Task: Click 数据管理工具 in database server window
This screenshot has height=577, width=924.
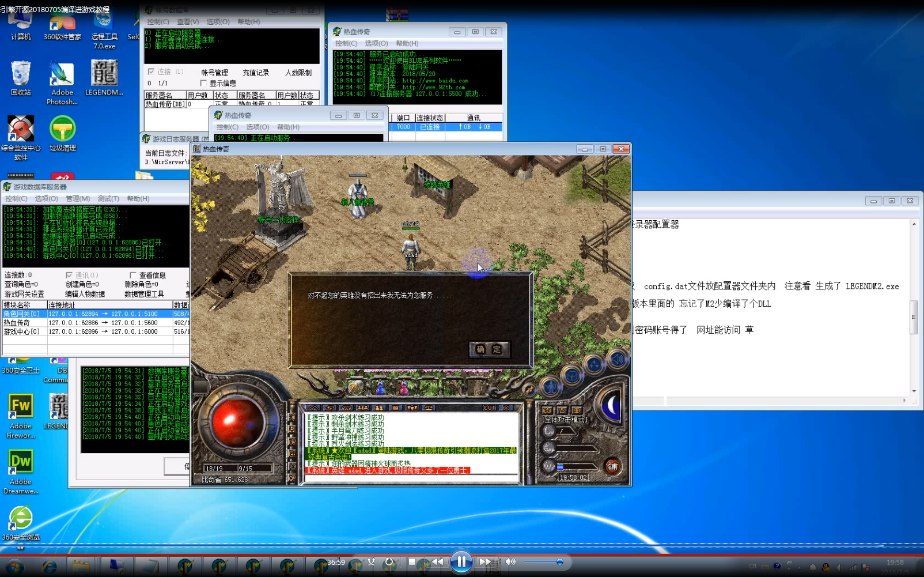Action: point(144,294)
